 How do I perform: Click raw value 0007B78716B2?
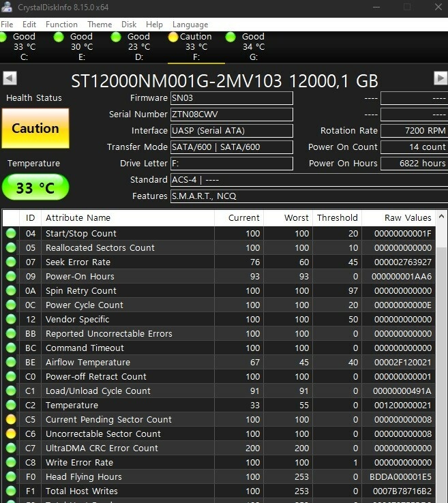tap(402, 491)
